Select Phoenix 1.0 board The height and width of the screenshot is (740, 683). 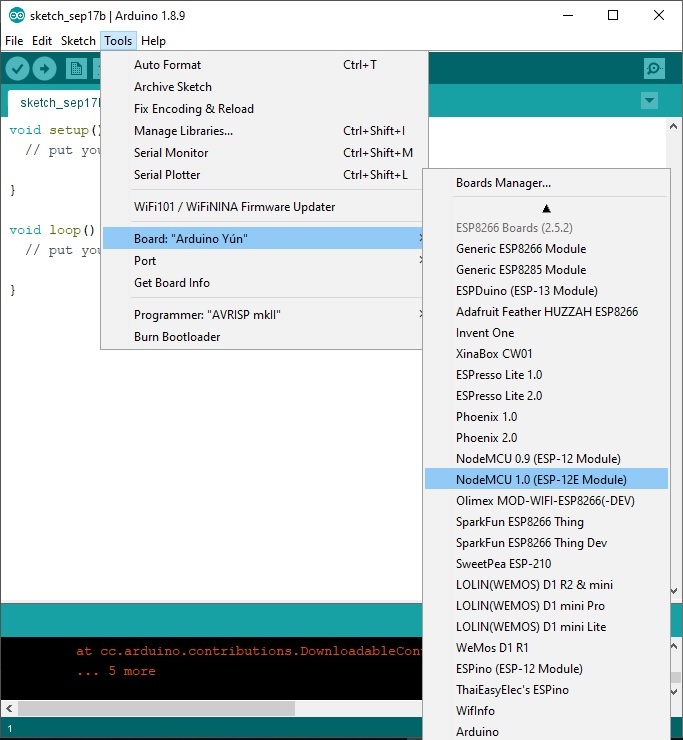546,417
